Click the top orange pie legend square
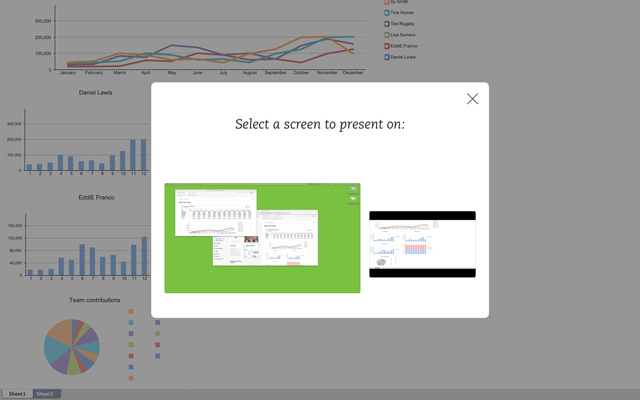640x400 pixels. pos(131,312)
